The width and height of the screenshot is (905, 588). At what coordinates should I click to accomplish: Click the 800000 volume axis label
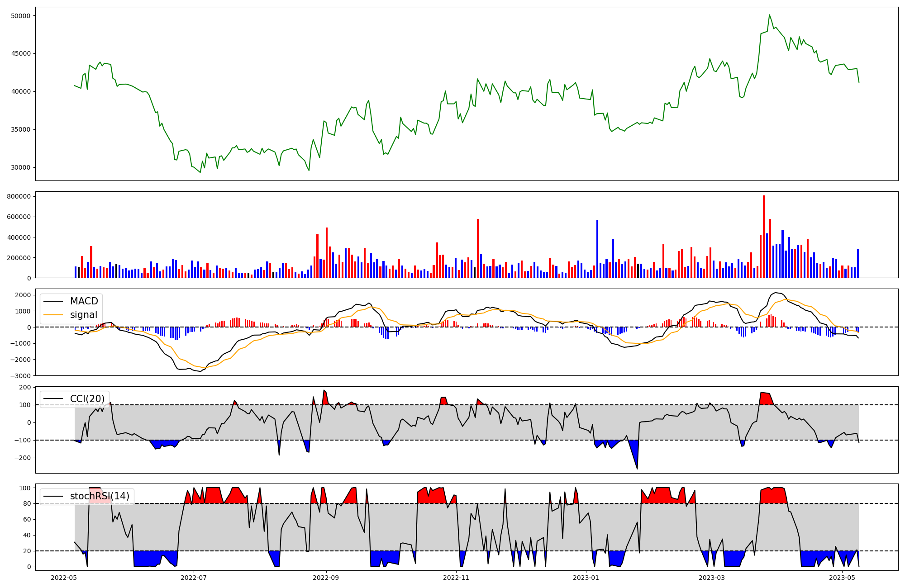click(x=19, y=196)
